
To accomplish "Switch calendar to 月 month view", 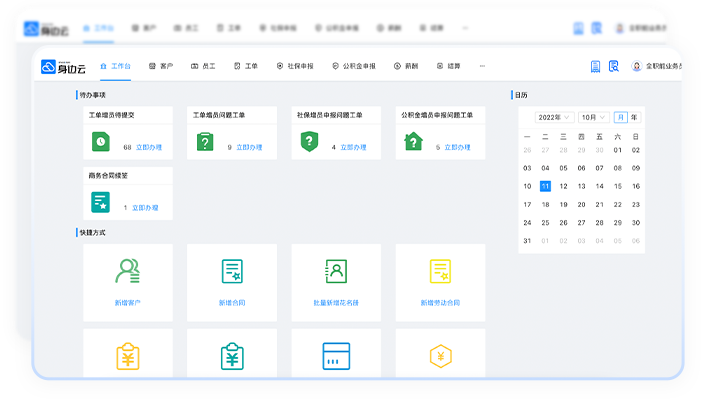I will tap(621, 117).
